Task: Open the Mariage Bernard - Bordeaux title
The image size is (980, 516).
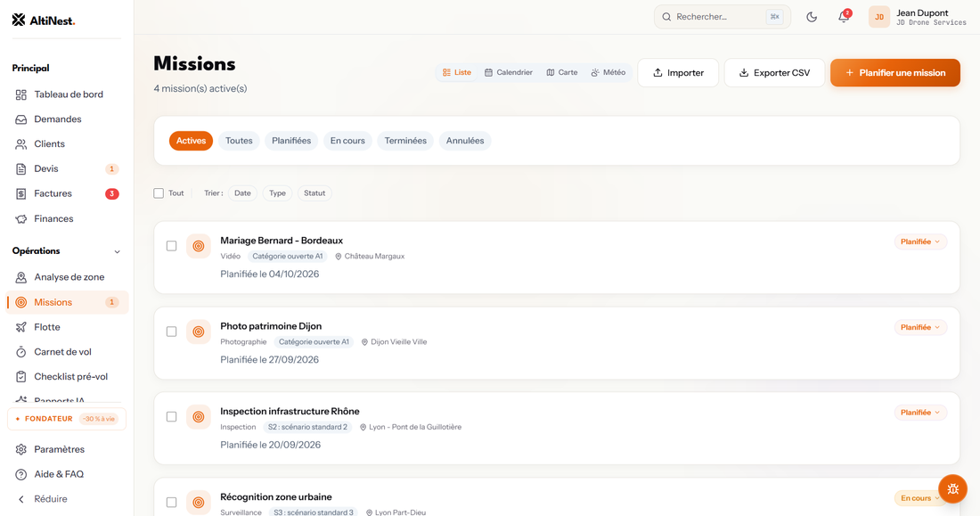Action: 282,241
